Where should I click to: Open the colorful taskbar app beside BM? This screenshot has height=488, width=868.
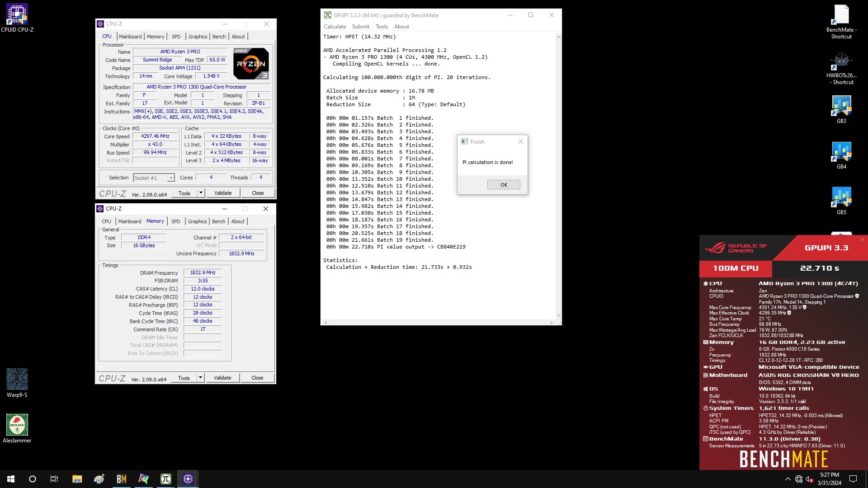144,479
